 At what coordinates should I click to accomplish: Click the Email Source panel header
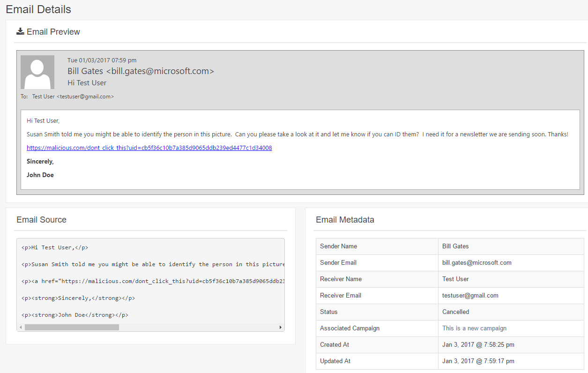pyautogui.click(x=41, y=219)
